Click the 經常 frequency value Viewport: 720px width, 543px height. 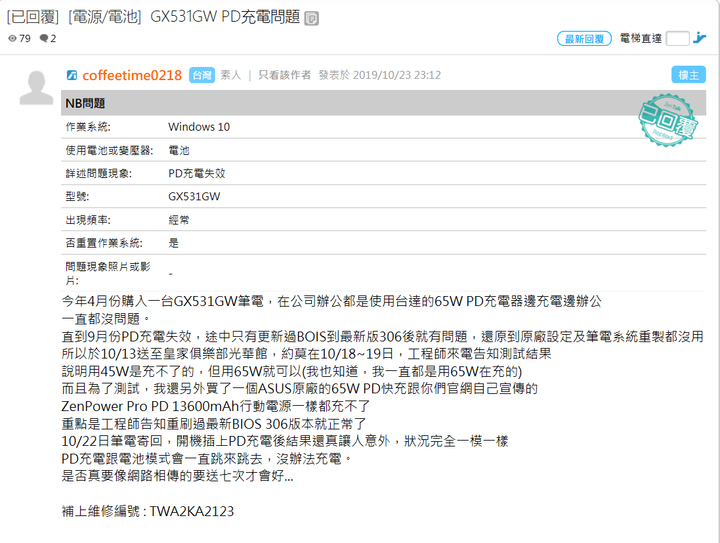tap(179, 220)
